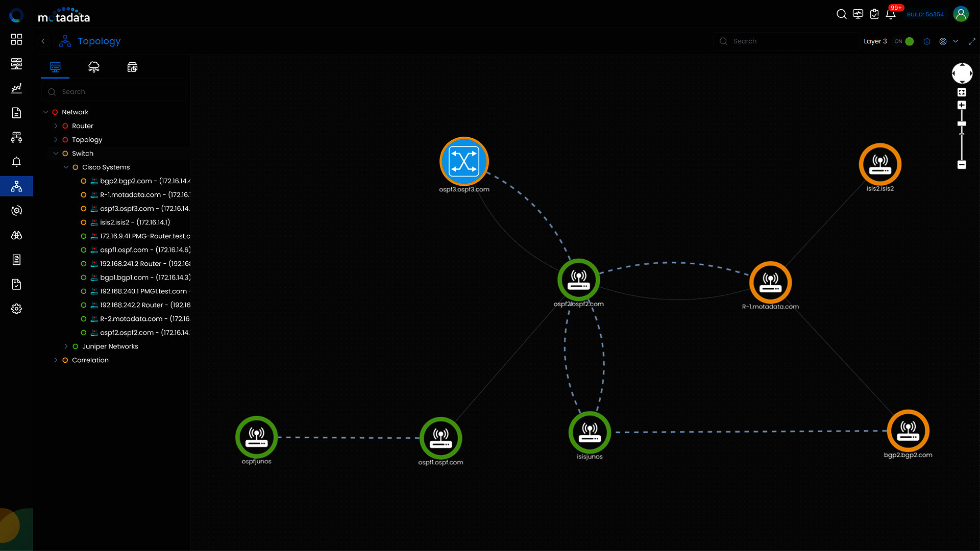Open Settings gear in left sidebar
Screen dimensions: 980x551
click(16, 309)
